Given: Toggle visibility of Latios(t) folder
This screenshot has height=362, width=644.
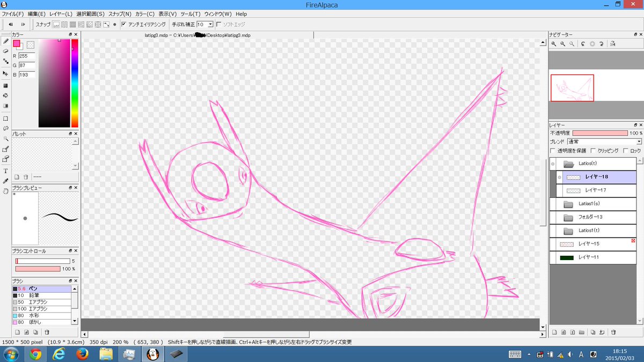Looking at the screenshot, I should pos(553,164).
